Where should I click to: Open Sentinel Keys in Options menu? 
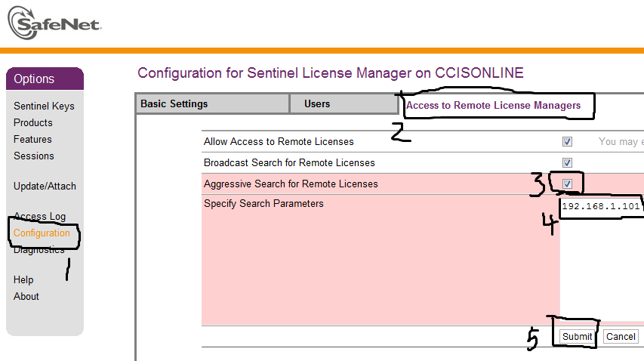[x=44, y=106]
